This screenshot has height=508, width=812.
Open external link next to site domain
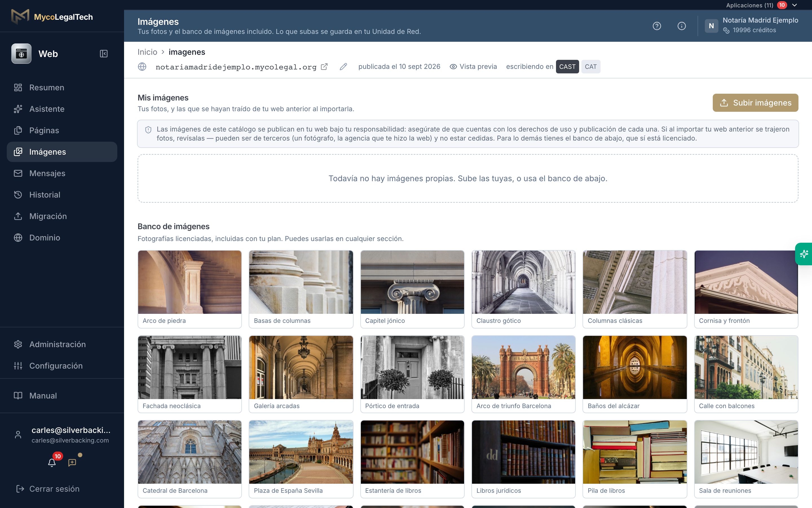[324, 67]
